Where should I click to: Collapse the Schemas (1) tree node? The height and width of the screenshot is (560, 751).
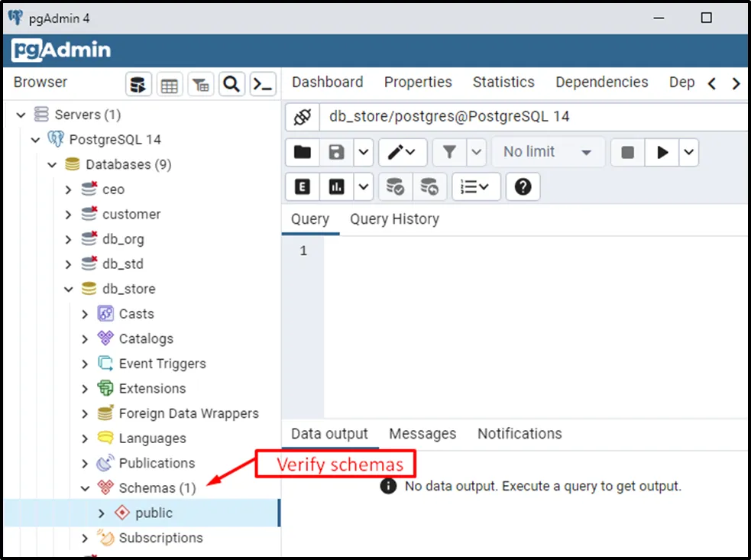pyautogui.click(x=86, y=488)
